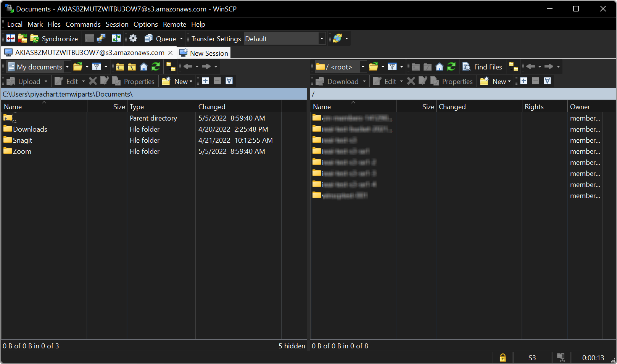Open the Transfer Settings Default dropdown
Image resolution: width=617 pixels, height=364 pixels.
point(322,38)
